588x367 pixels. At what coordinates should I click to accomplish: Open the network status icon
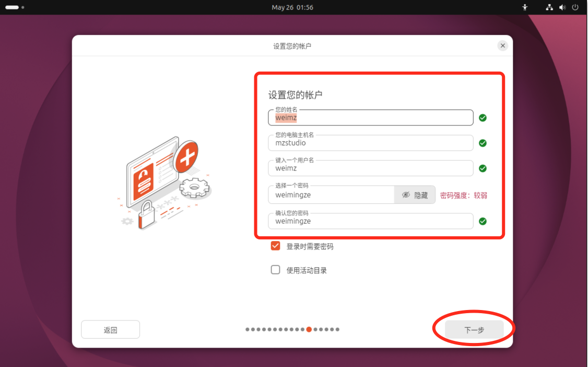tap(549, 7)
